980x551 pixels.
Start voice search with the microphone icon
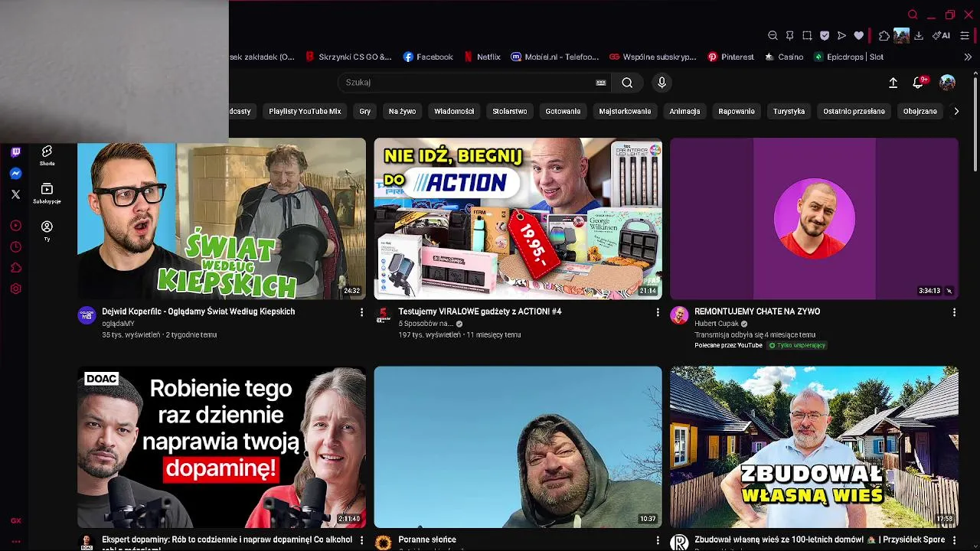tap(662, 83)
